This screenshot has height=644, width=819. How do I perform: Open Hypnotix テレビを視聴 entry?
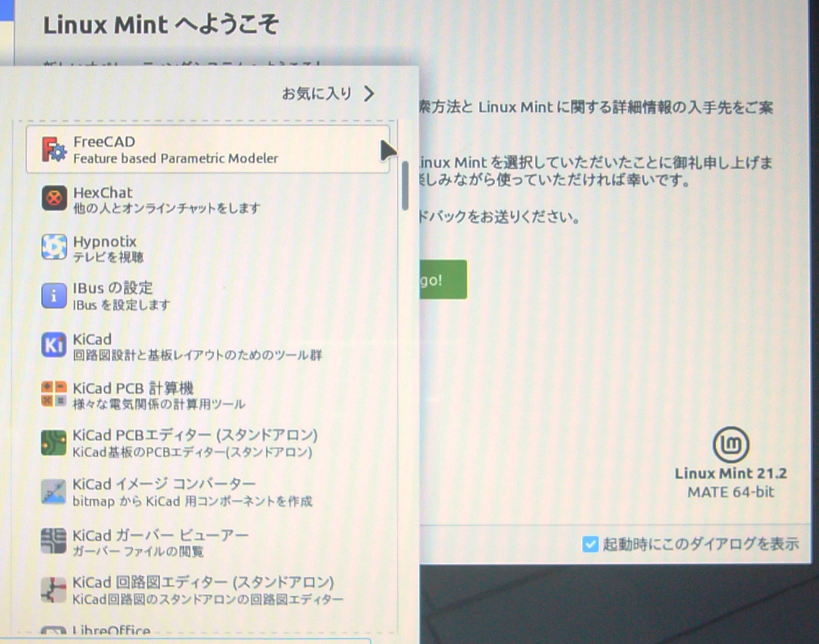(208, 247)
